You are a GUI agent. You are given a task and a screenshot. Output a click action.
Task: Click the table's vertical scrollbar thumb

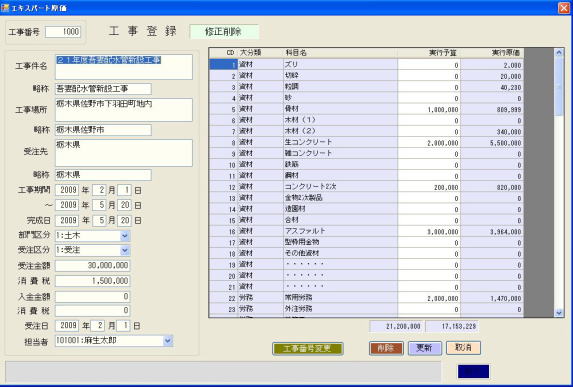[x=559, y=87]
